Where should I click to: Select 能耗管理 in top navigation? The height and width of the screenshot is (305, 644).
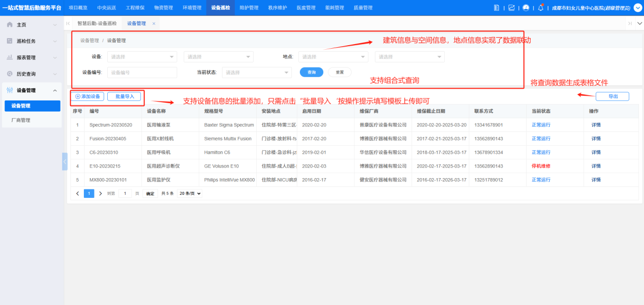334,8
